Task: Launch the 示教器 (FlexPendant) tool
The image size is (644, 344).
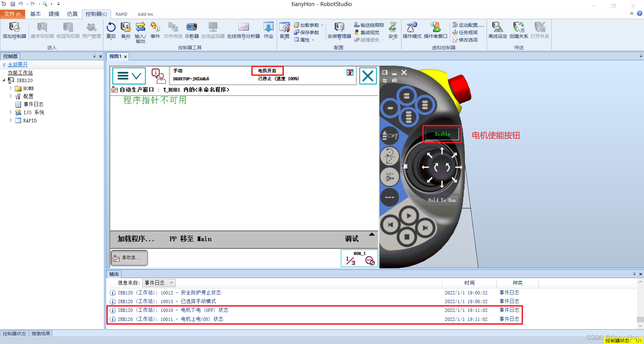Action: [192, 30]
